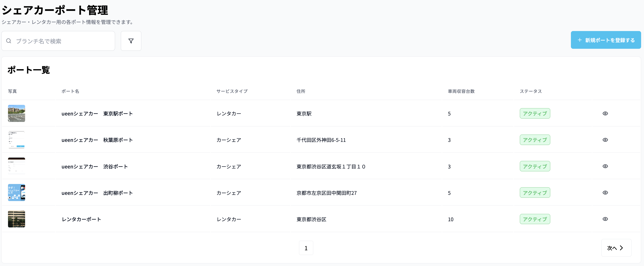Click the ステータス column header
This screenshot has width=644, height=266.
[530, 91]
